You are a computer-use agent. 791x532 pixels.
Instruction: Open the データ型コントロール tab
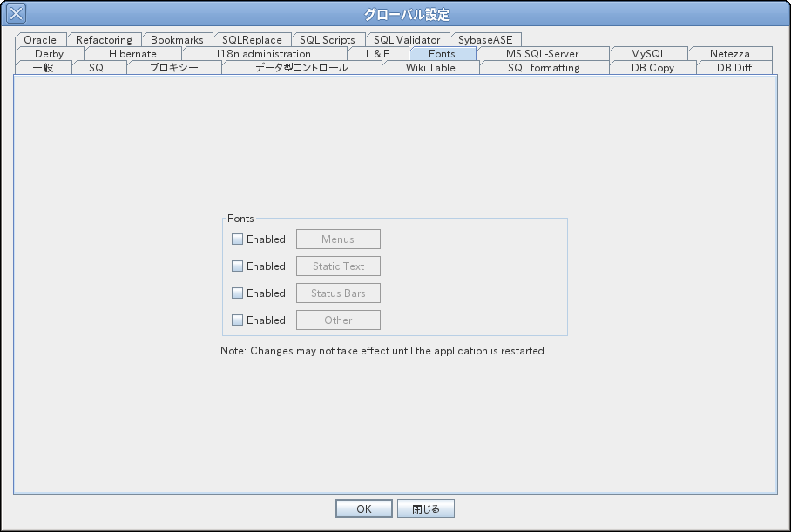tap(301, 68)
